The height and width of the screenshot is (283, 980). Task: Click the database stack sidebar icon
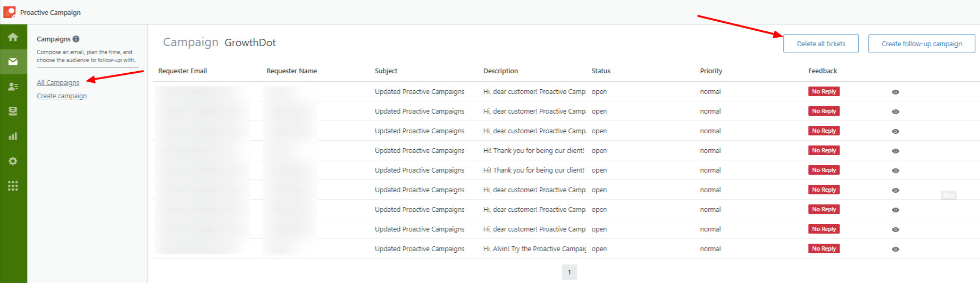coord(13,111)
